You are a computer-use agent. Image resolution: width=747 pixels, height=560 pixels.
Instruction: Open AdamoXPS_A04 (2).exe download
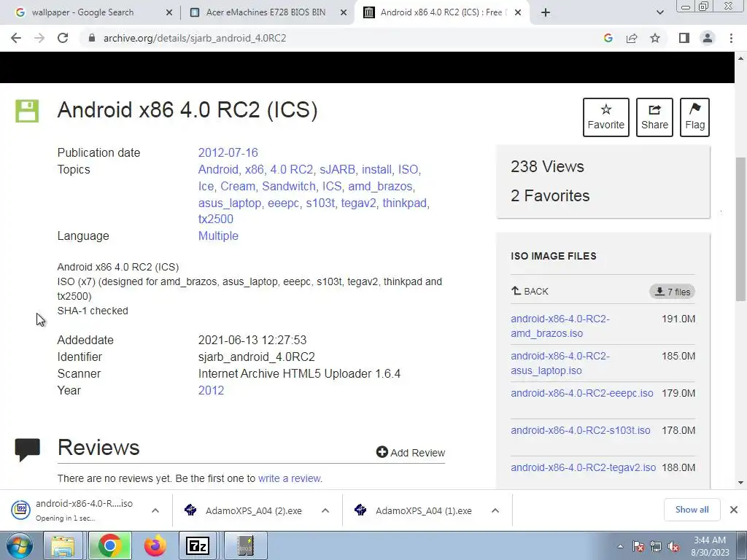click(244, 510)
